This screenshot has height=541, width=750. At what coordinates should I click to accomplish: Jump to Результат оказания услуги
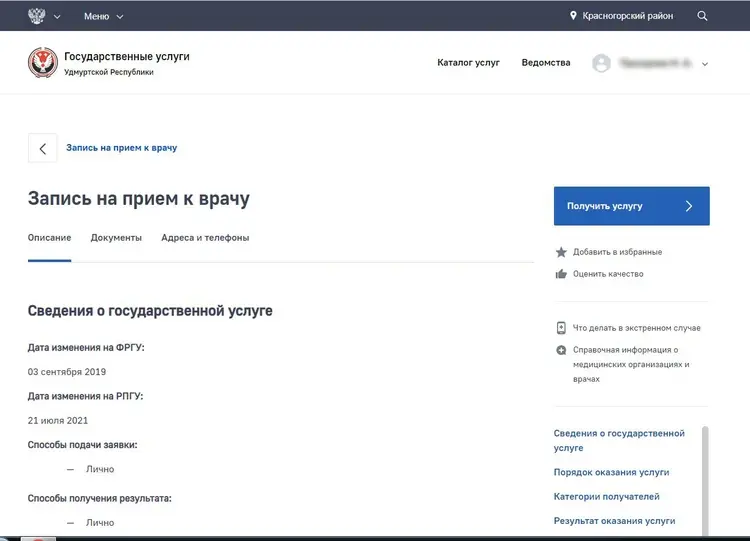(614, 521)
